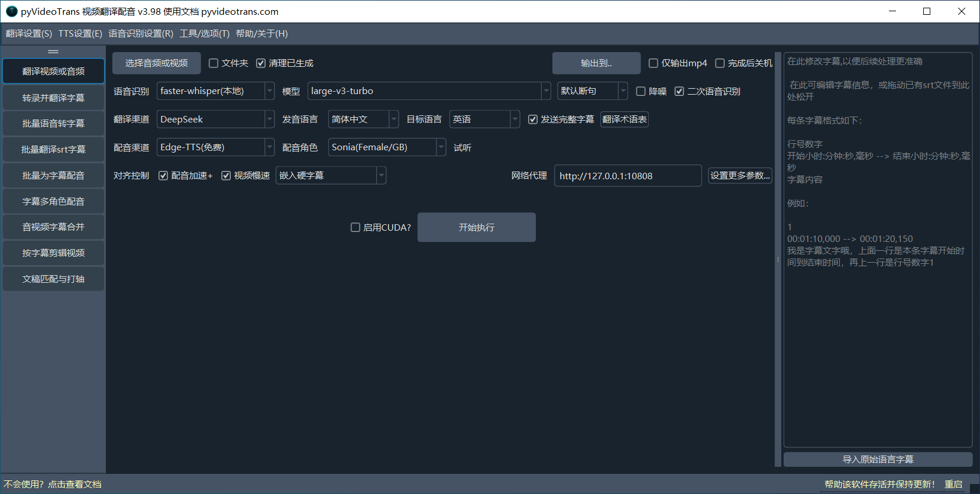The width and height of the screenshot is (980, 494).
Task: Open the 工具/选项(T) menu
Action: pos(205,34)
